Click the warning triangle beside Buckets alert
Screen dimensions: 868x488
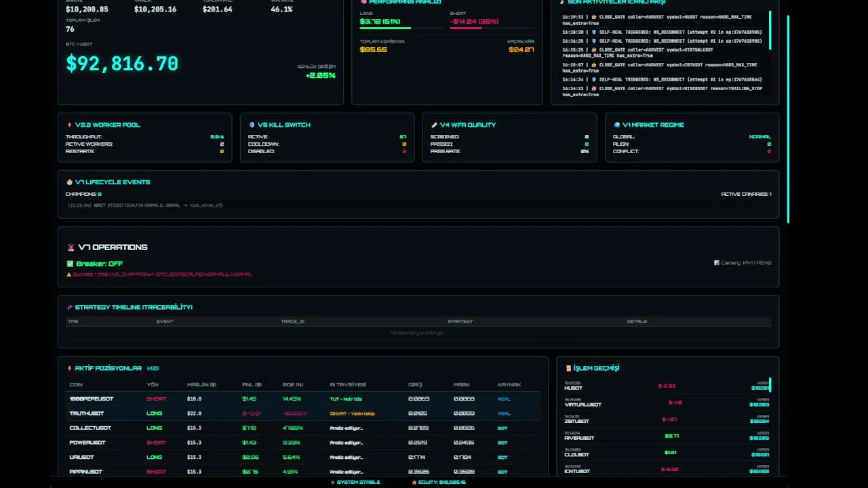68,274
